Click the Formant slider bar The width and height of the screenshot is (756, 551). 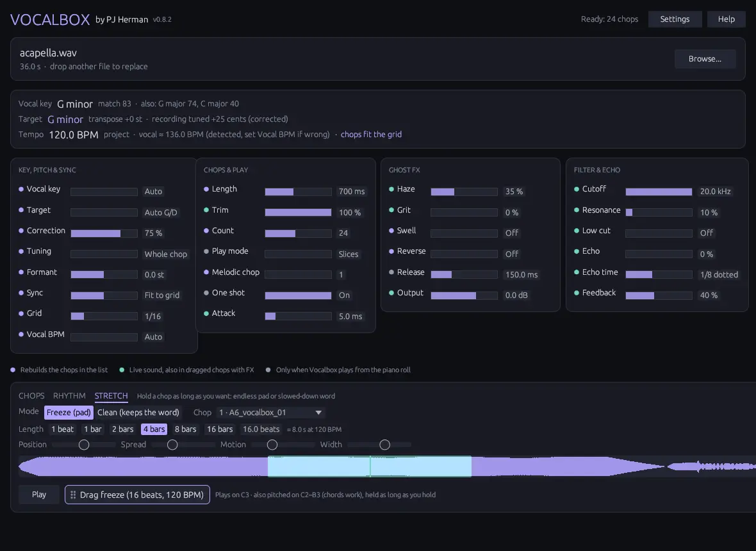click(104, 275)
